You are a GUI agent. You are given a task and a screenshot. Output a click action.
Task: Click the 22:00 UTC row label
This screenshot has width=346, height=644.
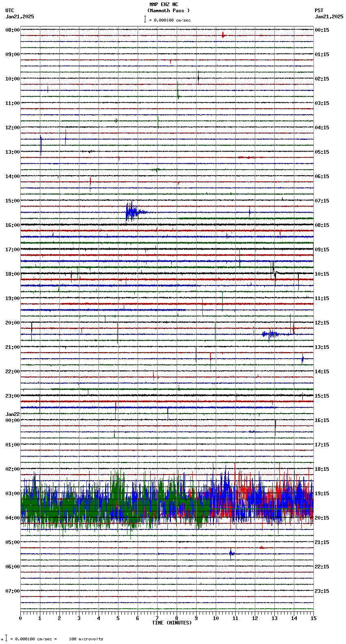click(13, 372)
